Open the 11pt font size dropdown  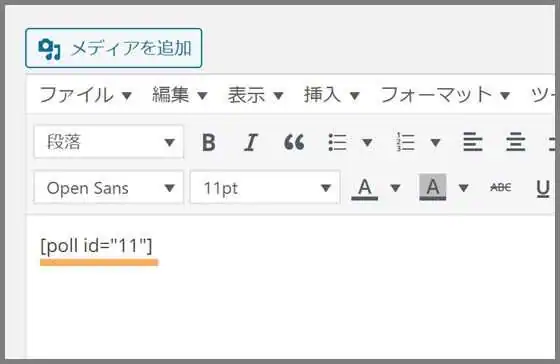[x=265, y=188]
